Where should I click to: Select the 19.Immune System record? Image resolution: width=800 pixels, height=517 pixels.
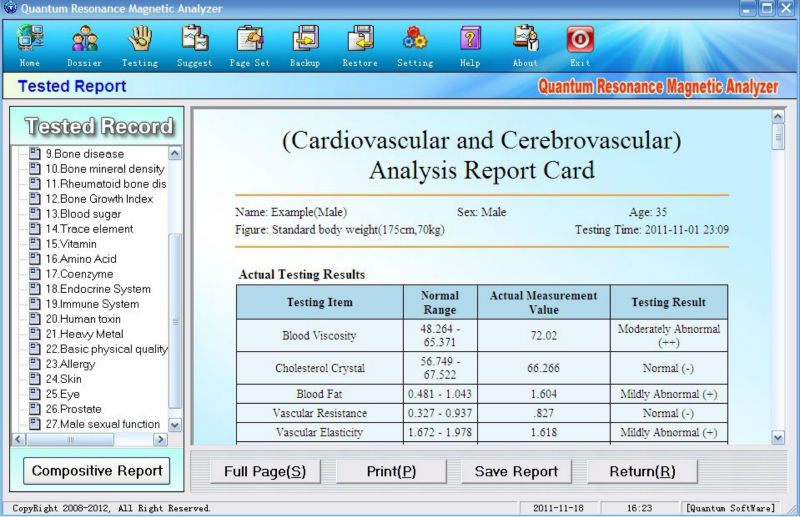92,304
